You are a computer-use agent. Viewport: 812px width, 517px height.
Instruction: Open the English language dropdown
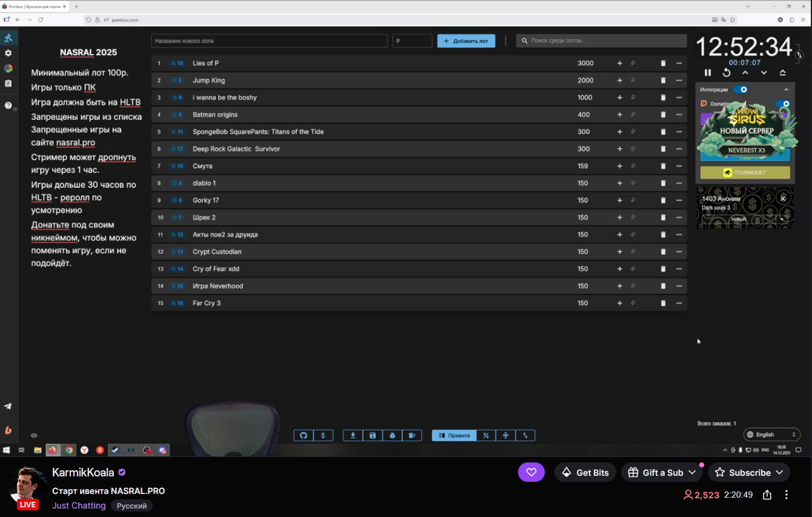pos(771,435)
